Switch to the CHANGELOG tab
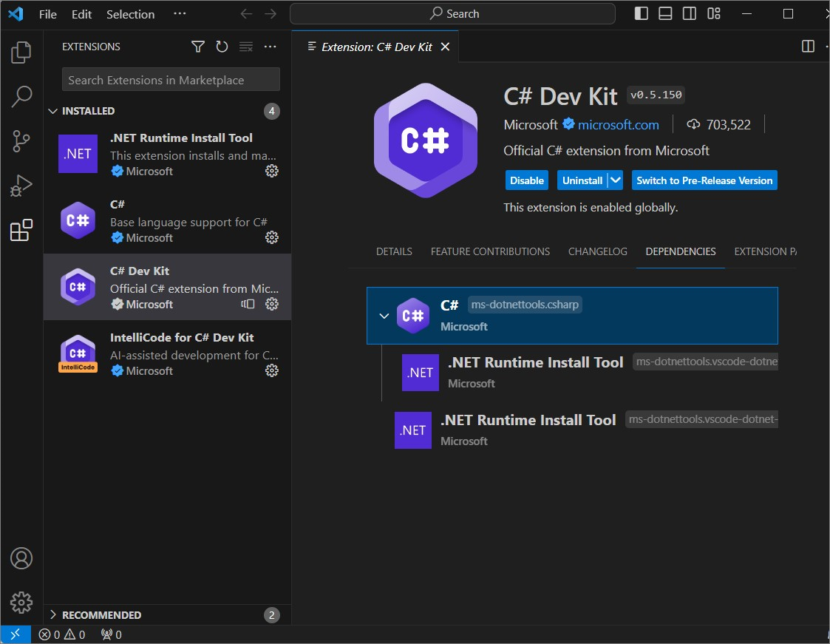This screenshot has height=644, width=830. [598, 251]
